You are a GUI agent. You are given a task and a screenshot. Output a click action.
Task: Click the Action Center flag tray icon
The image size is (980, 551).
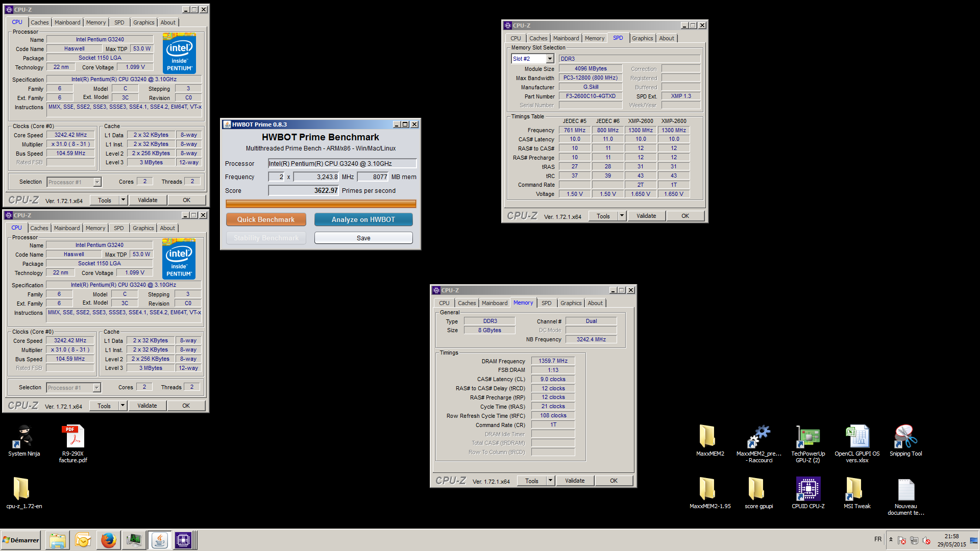point(902,540)
